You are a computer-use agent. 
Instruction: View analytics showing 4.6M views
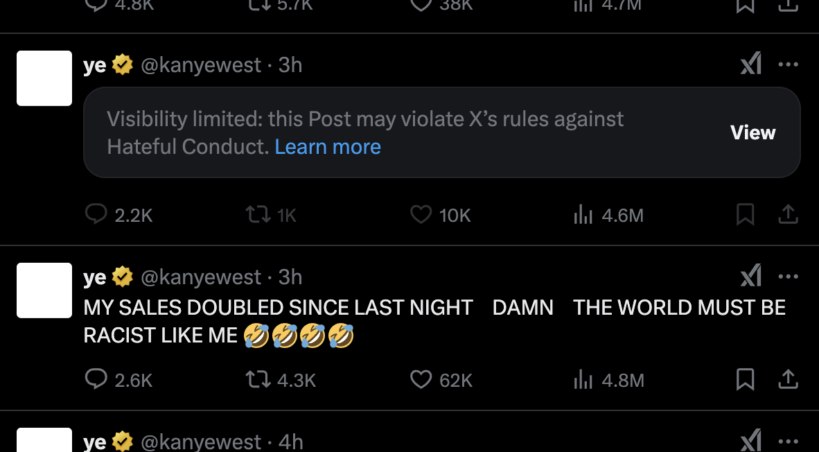[584, 215]
